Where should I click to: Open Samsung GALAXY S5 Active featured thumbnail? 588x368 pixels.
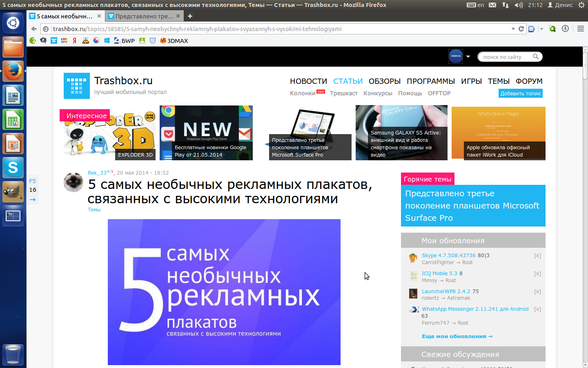[401, 133]
